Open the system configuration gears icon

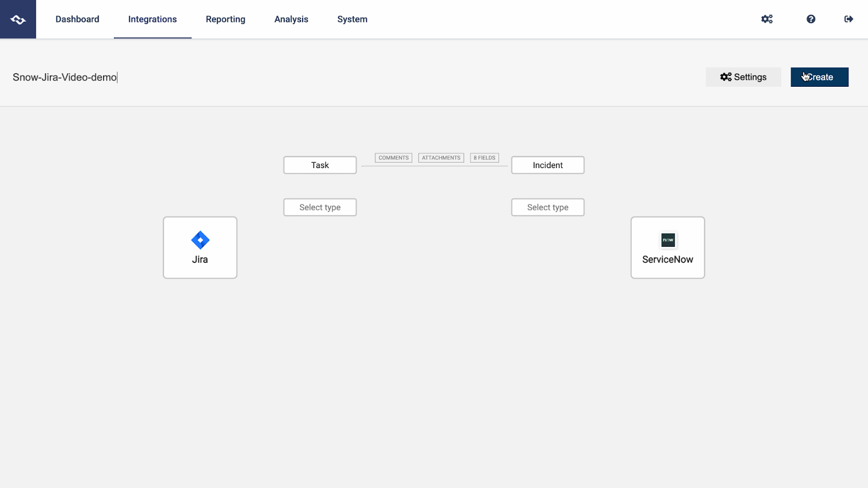[x=767, y=19]
